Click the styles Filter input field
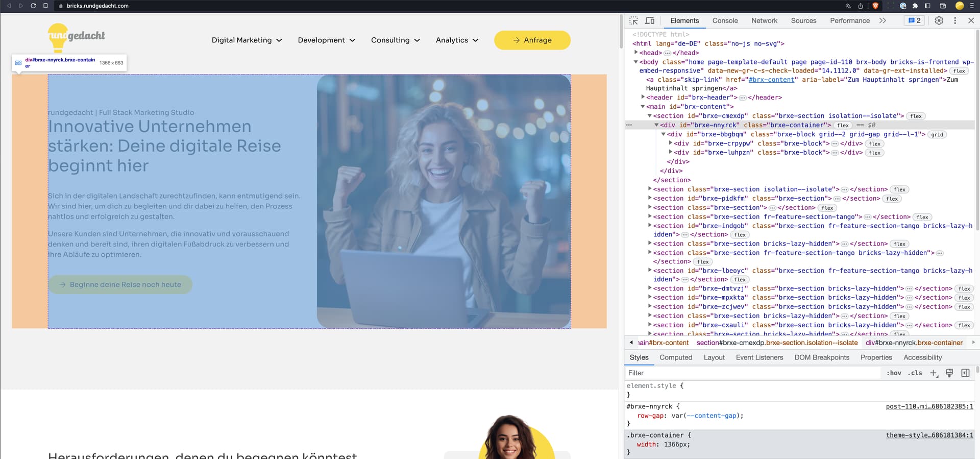 [753, 373]
